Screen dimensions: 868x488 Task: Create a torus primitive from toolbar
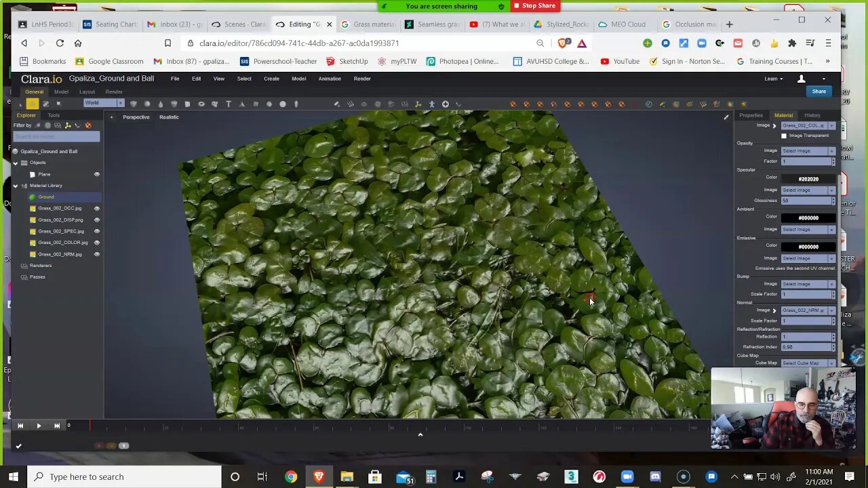click(x=201, y=104)
